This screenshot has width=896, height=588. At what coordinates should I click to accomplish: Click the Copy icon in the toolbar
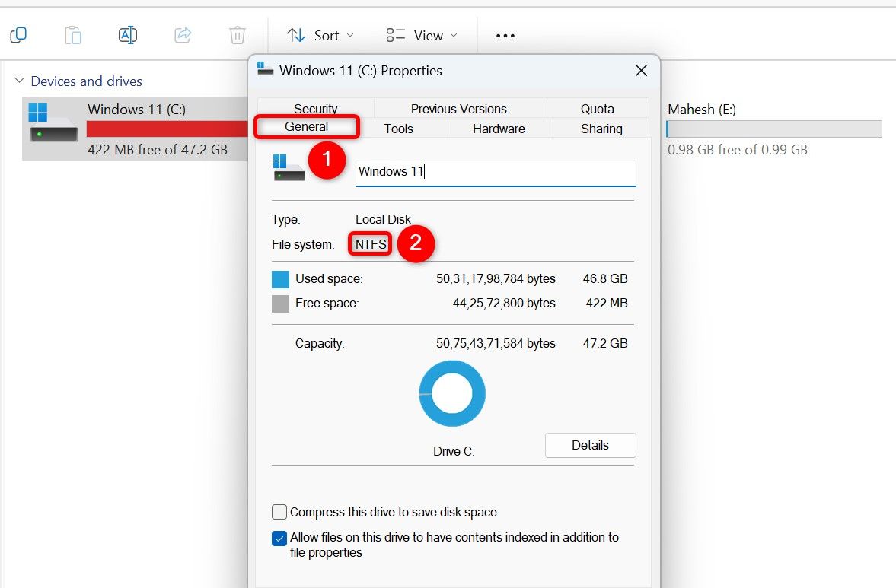18,34
